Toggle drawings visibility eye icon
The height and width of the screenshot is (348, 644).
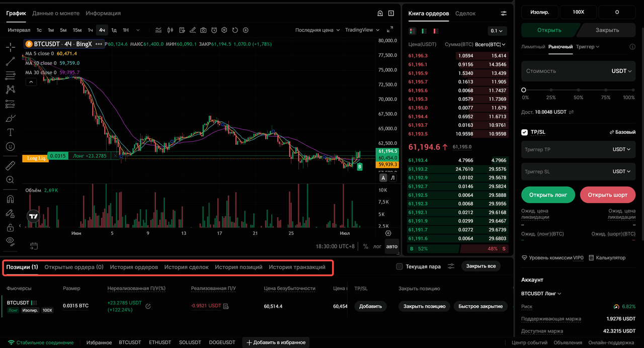tap(11, 241)
